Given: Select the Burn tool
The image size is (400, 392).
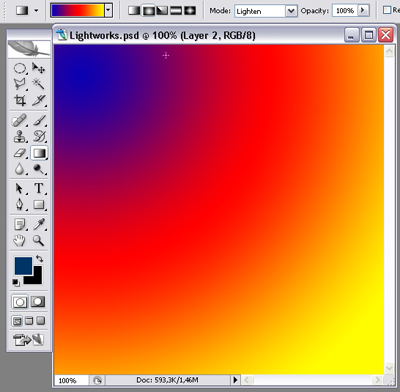Looking at the screenshot, I should coord(38,169).
